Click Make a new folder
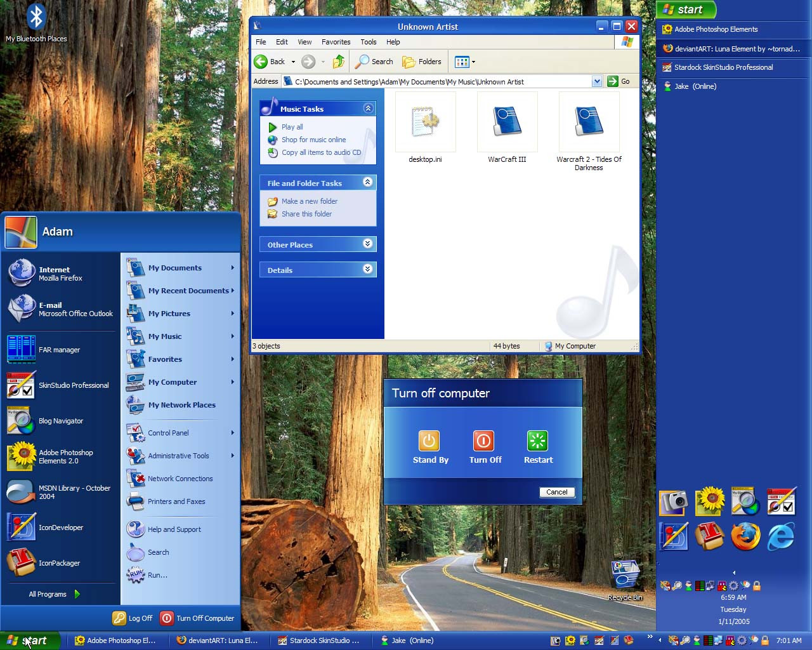Screen dimensions: 812x650 pos(309,201)
